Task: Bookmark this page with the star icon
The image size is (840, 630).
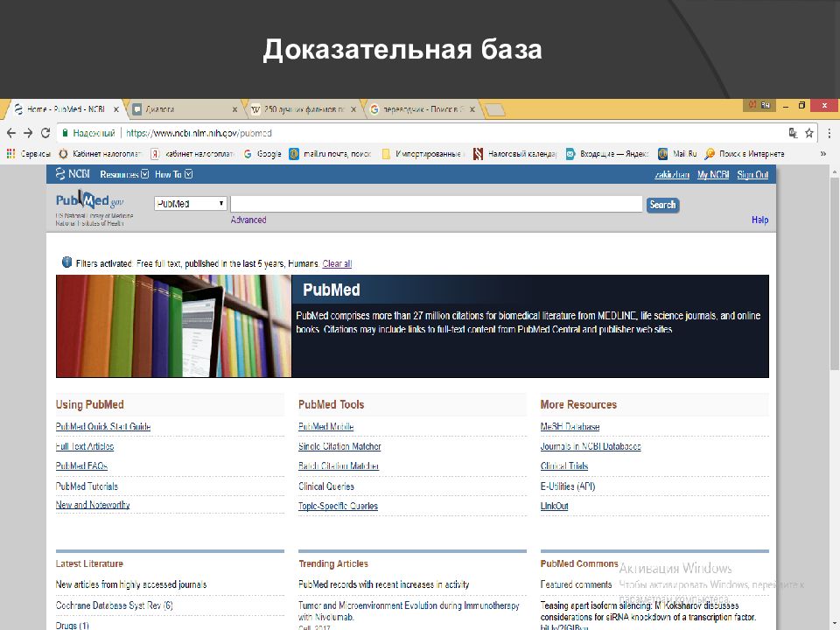Action: point(808,133)
